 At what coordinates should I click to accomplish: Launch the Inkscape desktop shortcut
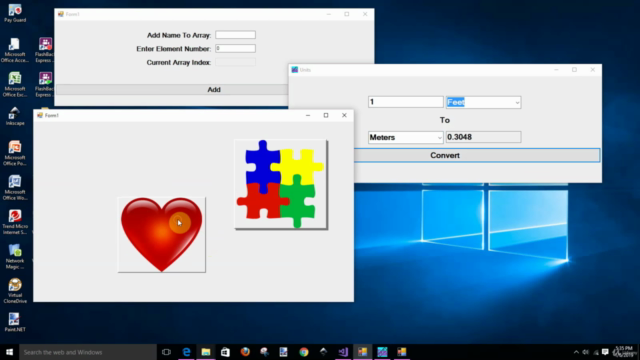point(15,116)
